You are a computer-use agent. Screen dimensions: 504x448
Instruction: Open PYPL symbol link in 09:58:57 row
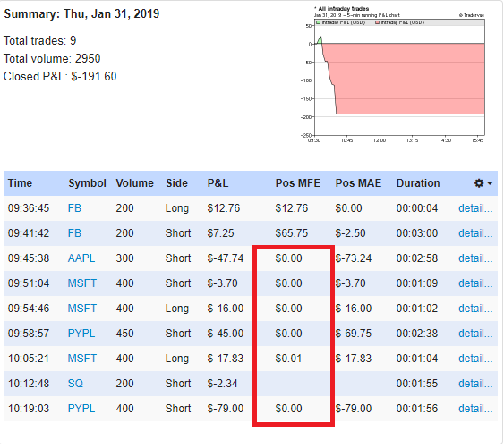[81, 334]
